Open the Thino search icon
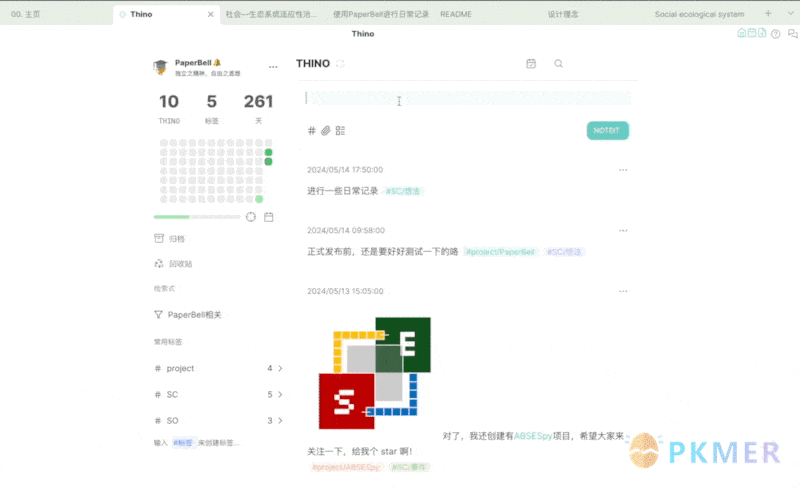 pyautogui.click(x=559, y=63)
